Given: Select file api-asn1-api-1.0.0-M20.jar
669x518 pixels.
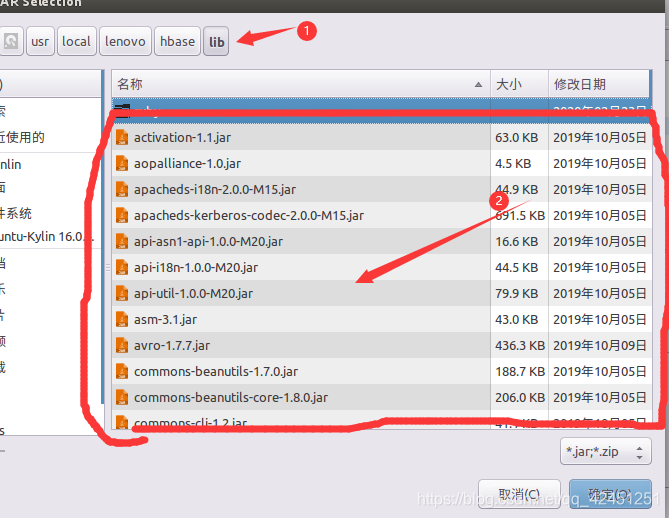Looking at the screenshot, I should (x=382, y=242).
